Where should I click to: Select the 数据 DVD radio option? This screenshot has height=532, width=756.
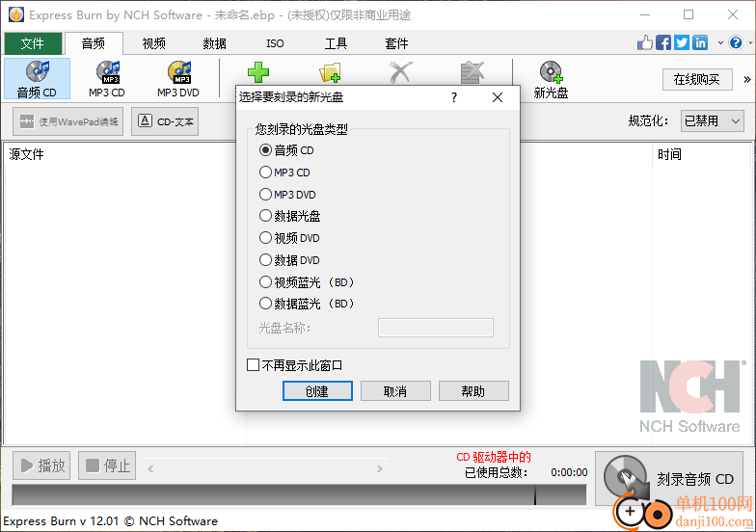pyautogui.click(x=265, y=260)
